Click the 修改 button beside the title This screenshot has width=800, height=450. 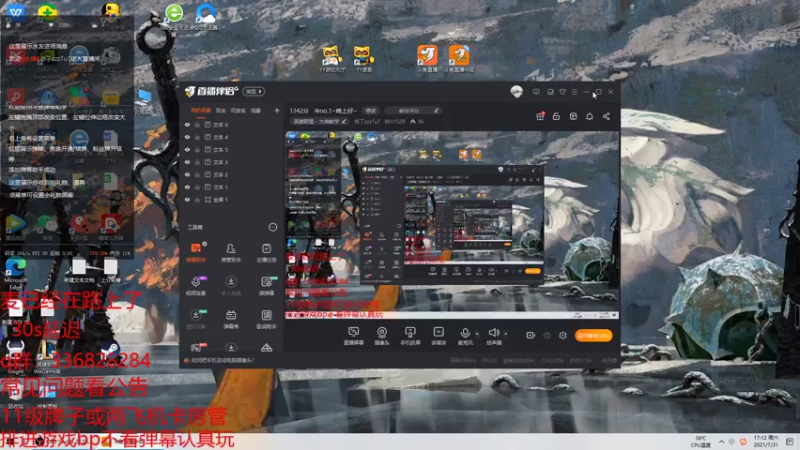coord(370,110)
